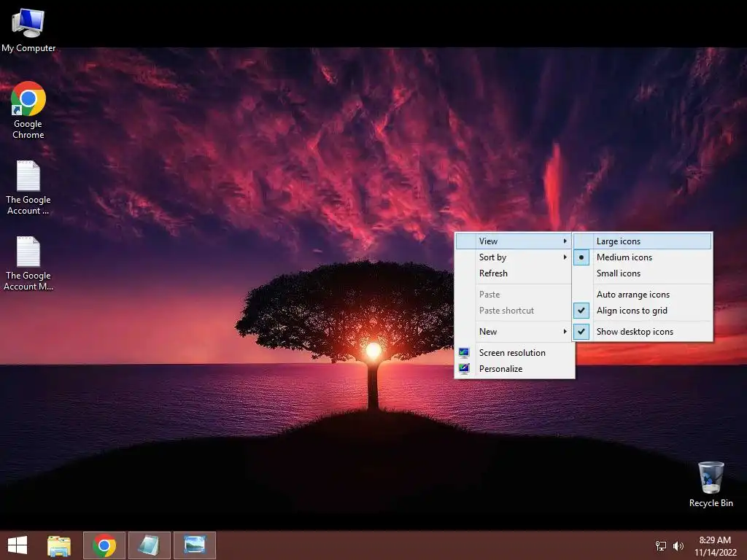
Task: Click the arrow beside View
Action: point(565,241)
